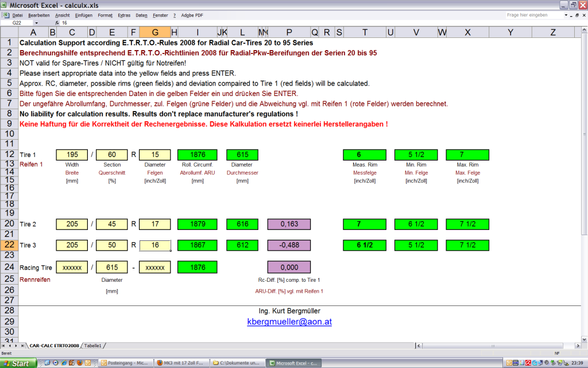
Task: Click the red antivirus tray icon
Action: pos(528,363)
